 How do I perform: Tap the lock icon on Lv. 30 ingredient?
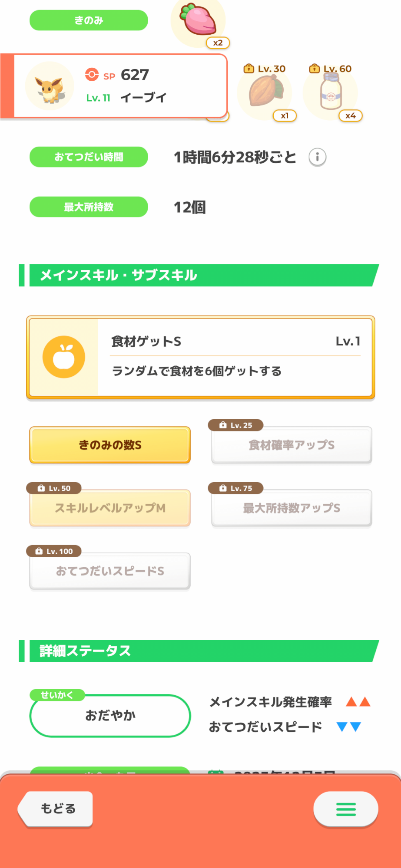coord(249,69)
